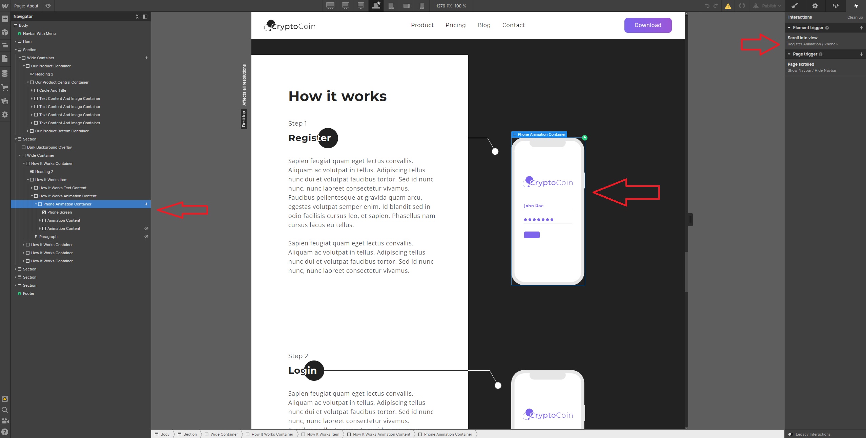Add a new Element trigger with plus
Screen dimensions: 868x438
click(x=862, y=28)
